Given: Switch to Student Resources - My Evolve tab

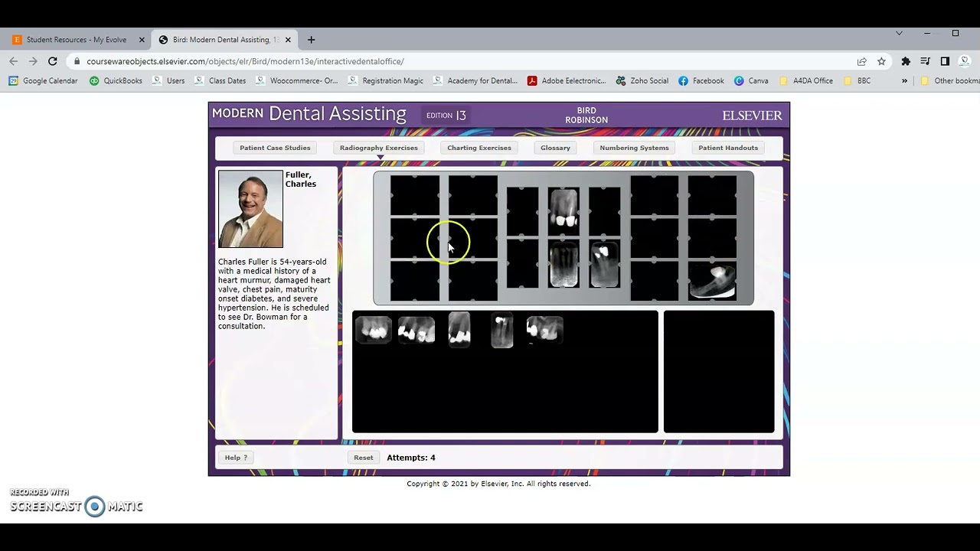Looking at the screenshot, I should pyautogui.click(x=77, y=40).
